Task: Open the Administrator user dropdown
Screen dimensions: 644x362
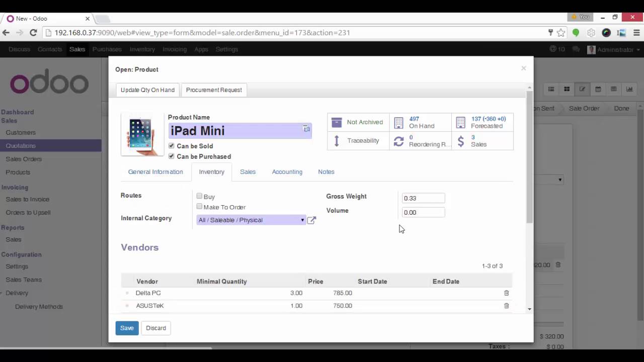Action: click(x=614, y=49)
